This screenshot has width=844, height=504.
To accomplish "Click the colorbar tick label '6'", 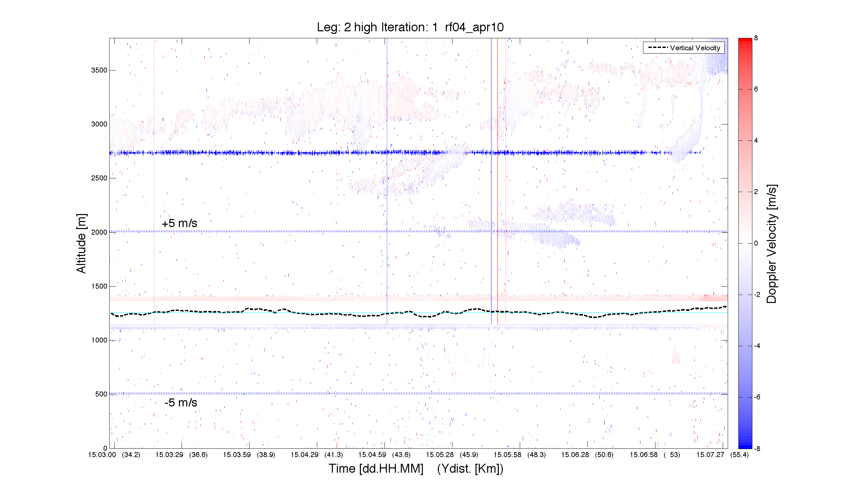I will (756, 89).
